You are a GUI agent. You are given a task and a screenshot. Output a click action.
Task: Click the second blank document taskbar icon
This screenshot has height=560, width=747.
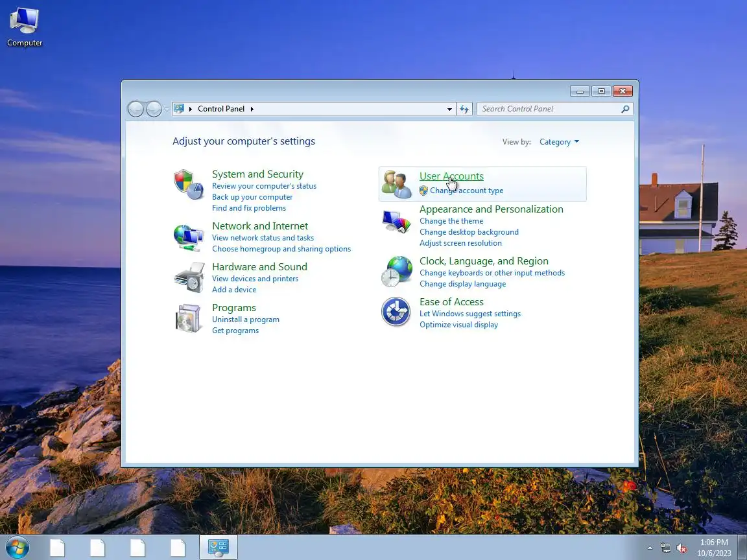(98, 548)
